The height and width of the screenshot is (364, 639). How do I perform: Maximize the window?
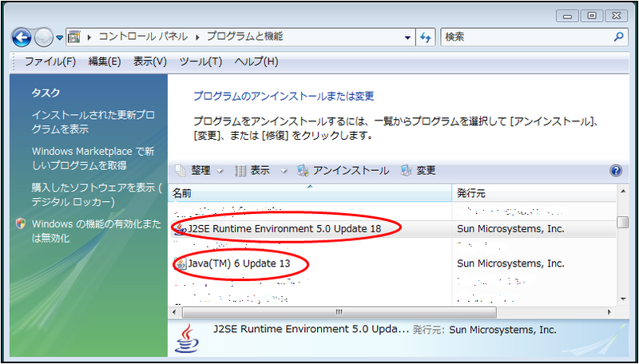tap(591, 16)
